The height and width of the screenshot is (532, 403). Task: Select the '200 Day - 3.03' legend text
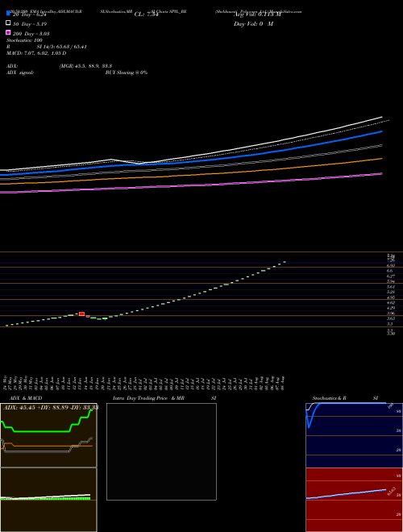31,34
